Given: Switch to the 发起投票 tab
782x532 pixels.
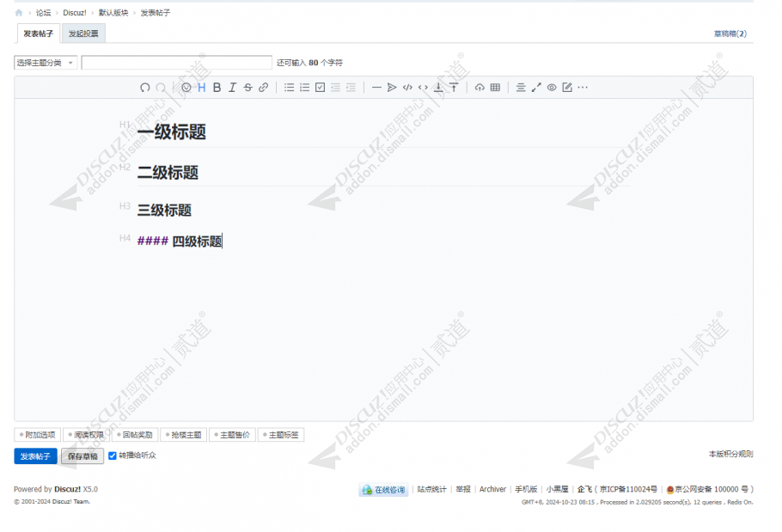Looking at the screenshot, I should click(x=83, y=34).
